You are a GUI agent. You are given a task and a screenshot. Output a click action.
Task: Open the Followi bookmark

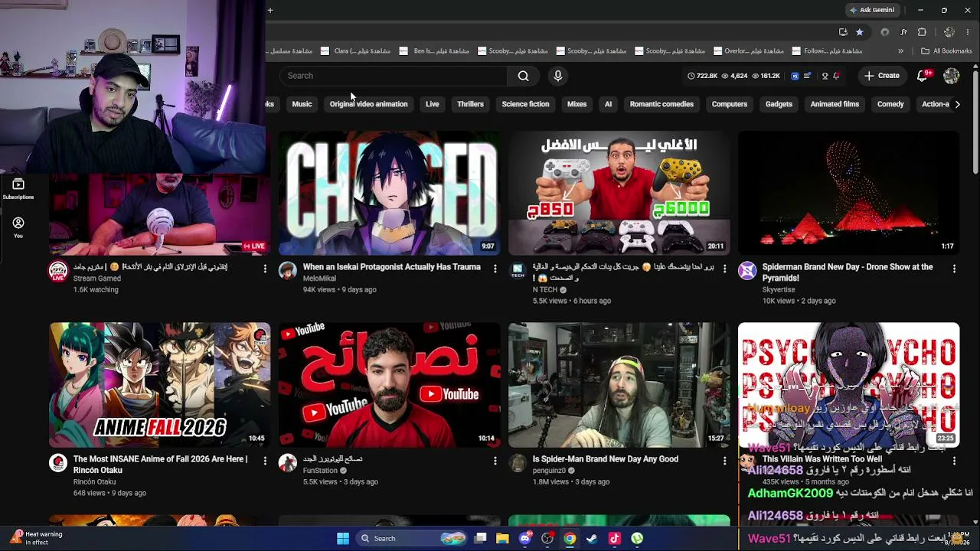(x=828, y=51)
